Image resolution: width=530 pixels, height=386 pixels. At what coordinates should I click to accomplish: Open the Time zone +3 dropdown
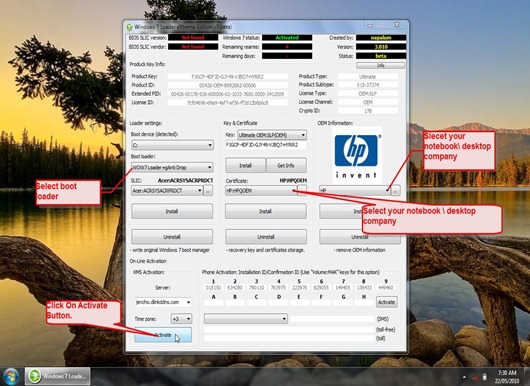(x=182, y=319)
